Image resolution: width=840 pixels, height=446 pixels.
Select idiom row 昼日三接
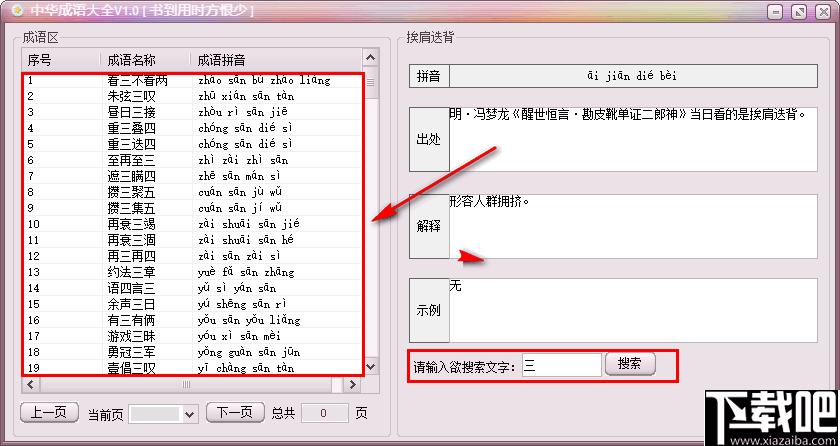coord(192,112)
